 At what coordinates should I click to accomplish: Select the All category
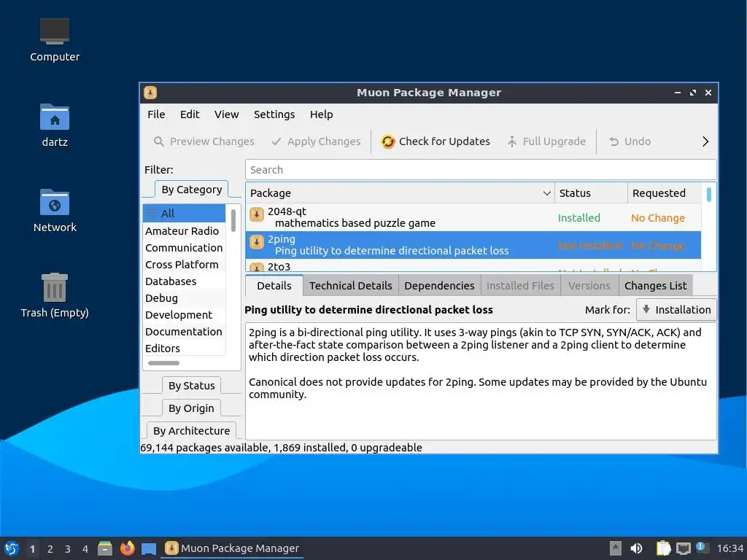pos(184,214)
